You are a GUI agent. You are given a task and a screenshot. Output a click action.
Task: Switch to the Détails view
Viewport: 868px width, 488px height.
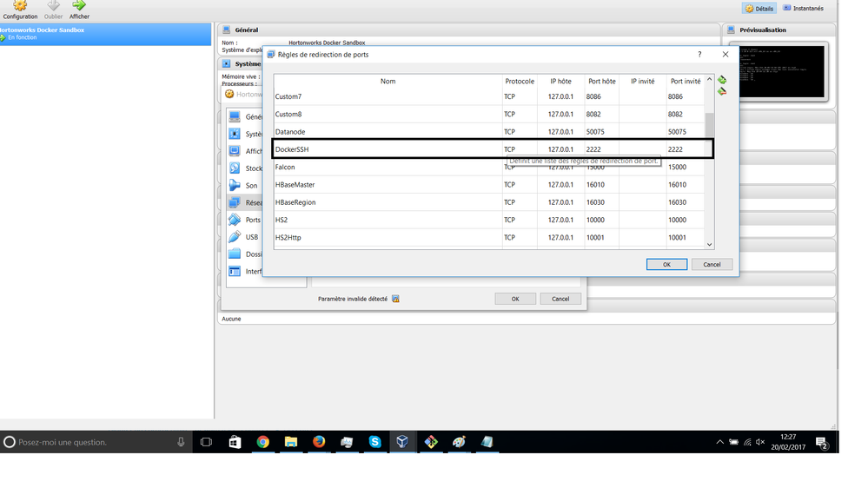(759, 8)
